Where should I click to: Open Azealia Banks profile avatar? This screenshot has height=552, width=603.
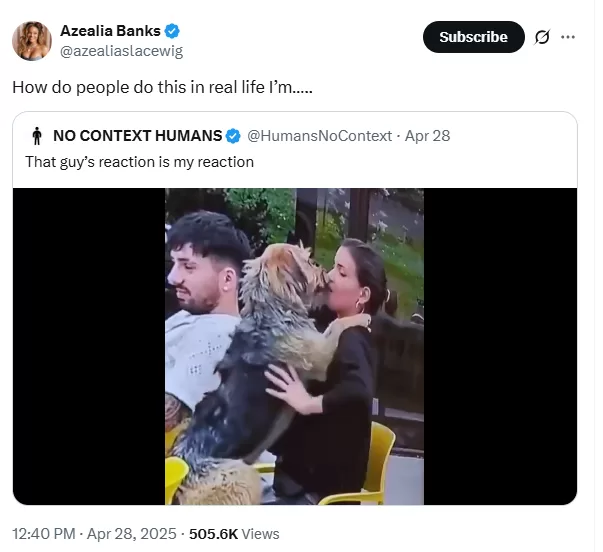(x=32, y=40)
